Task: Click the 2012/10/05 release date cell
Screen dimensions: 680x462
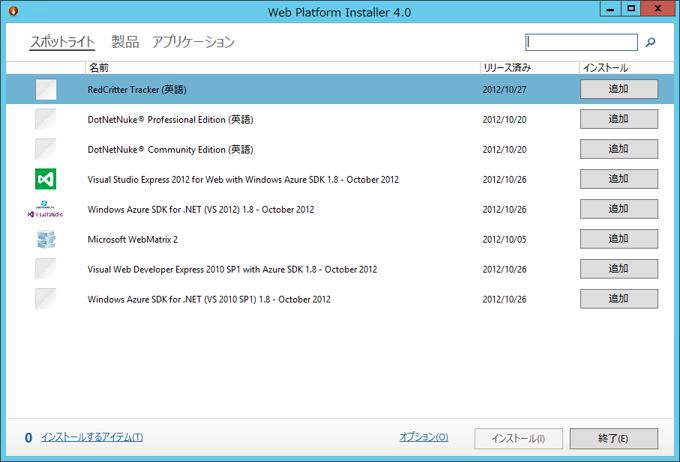Action: (504, 239)
